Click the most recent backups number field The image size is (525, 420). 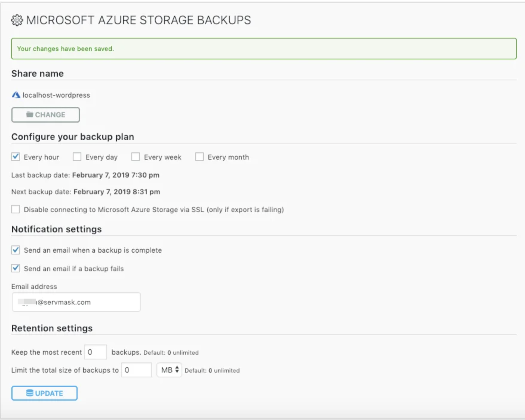coord(96,352)
